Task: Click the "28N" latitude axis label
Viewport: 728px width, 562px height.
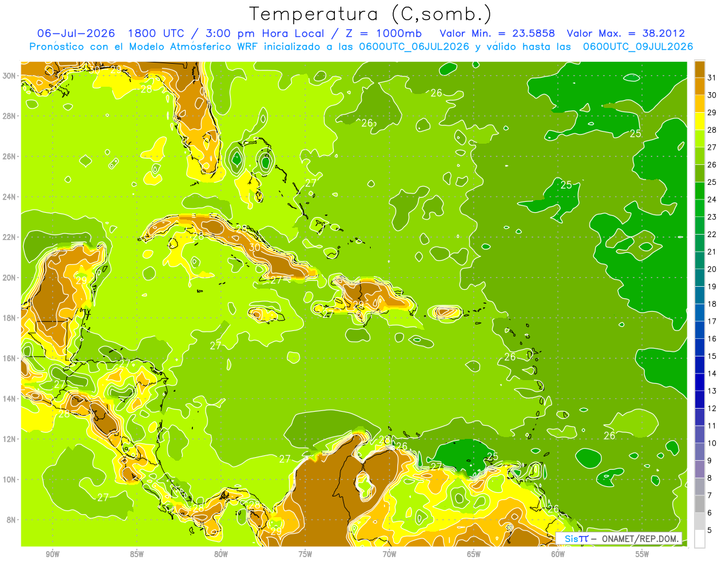Action: pos(9,116)
